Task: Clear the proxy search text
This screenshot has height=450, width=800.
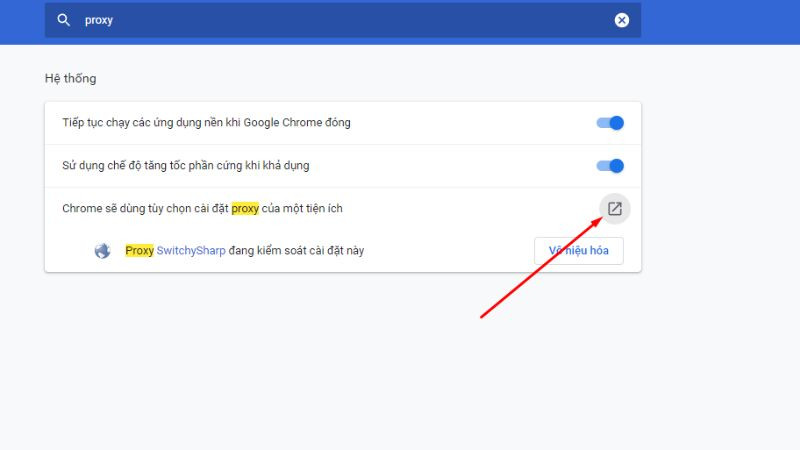Action: tap(621, 20)
